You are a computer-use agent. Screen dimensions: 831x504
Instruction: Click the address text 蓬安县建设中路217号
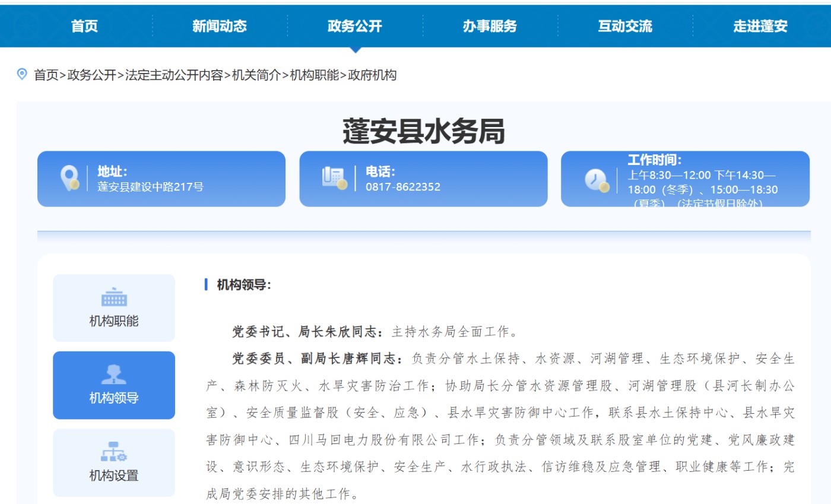(151, 186)
